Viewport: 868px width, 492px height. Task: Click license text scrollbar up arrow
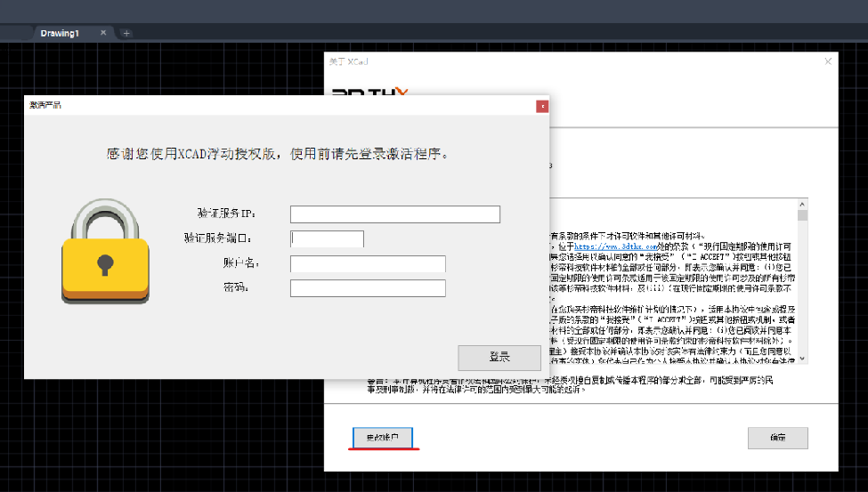click(802, 204)
